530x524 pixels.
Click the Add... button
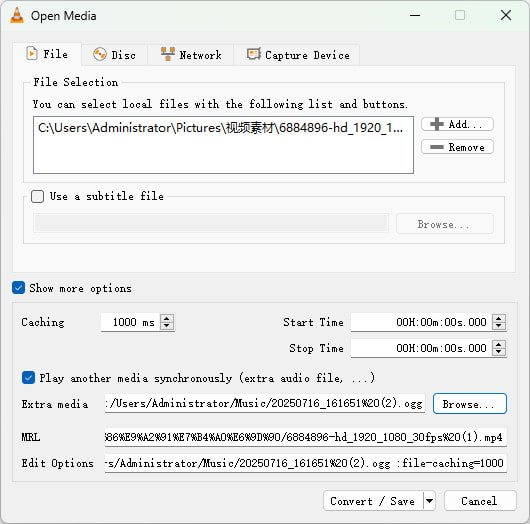(457, 124)
